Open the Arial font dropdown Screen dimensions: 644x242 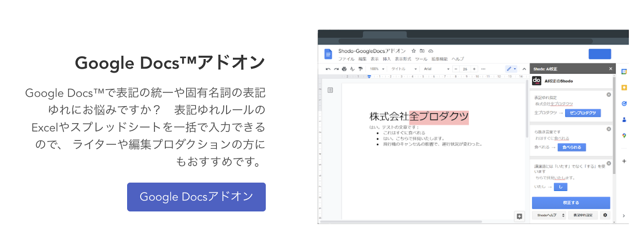pos(437,69)
